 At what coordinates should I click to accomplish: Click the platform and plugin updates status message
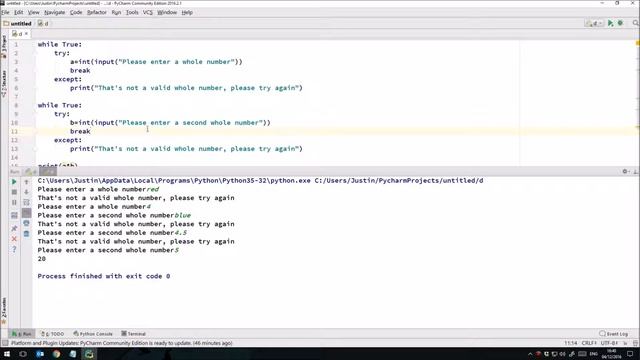click(122, 343)
